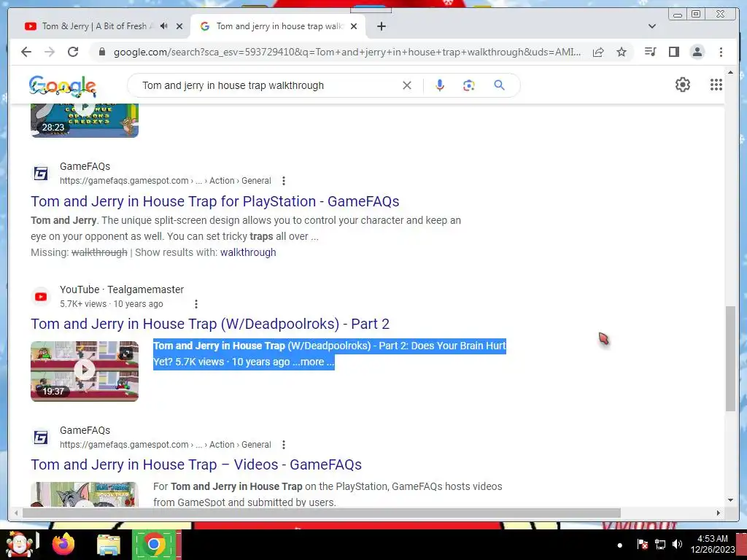This screenshot has width=747, height=560.
Task: Open Action Center flag in tray
Action: (642, 544)
